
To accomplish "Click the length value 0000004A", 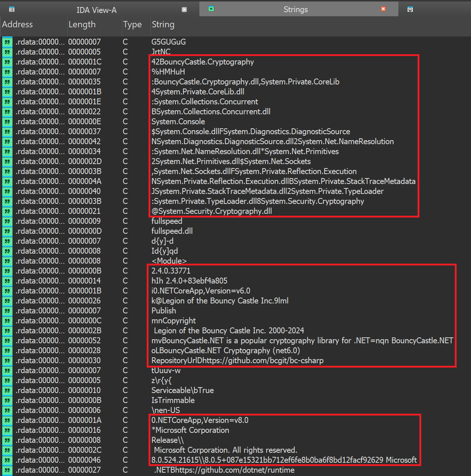I will (85, 181).
